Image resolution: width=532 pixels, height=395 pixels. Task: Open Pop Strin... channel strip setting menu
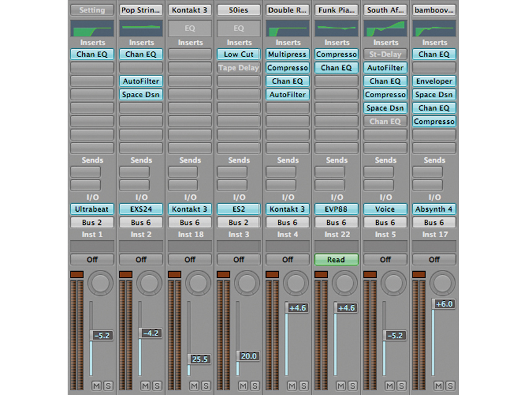141,10
